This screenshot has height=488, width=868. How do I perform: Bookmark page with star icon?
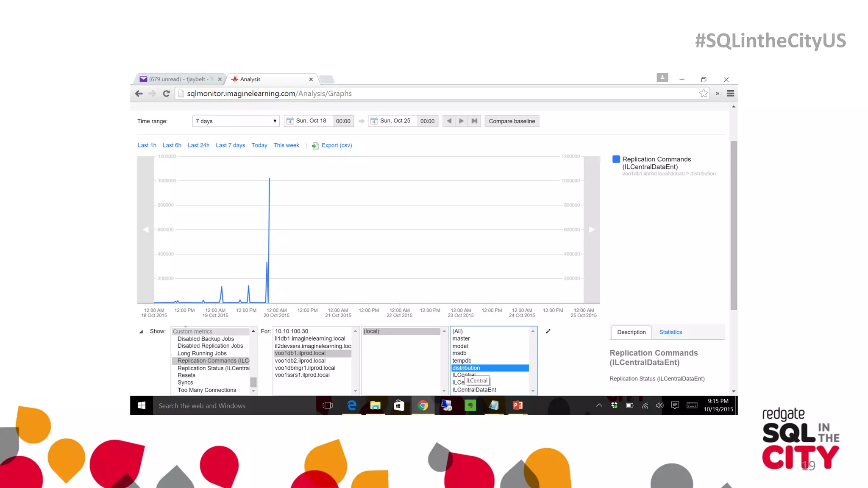click(704, 94)
